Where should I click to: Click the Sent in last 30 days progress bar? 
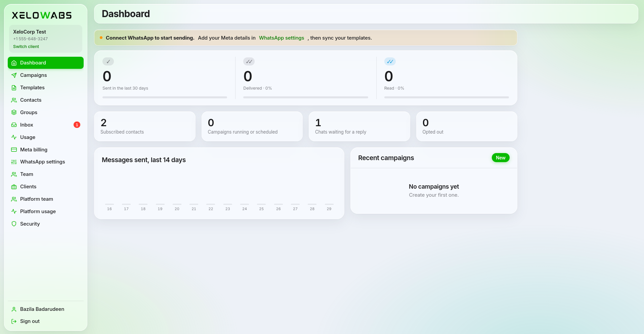click(165, 97)
